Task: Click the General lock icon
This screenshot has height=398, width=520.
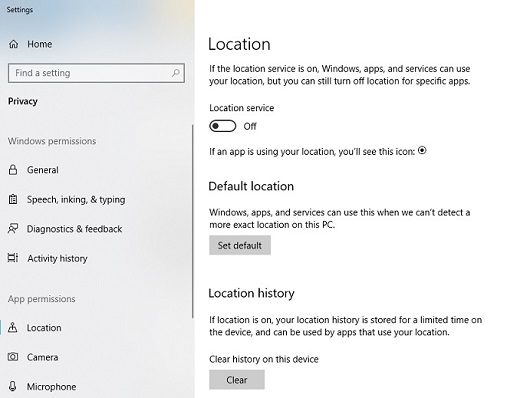Action: [x=13, y=170]
